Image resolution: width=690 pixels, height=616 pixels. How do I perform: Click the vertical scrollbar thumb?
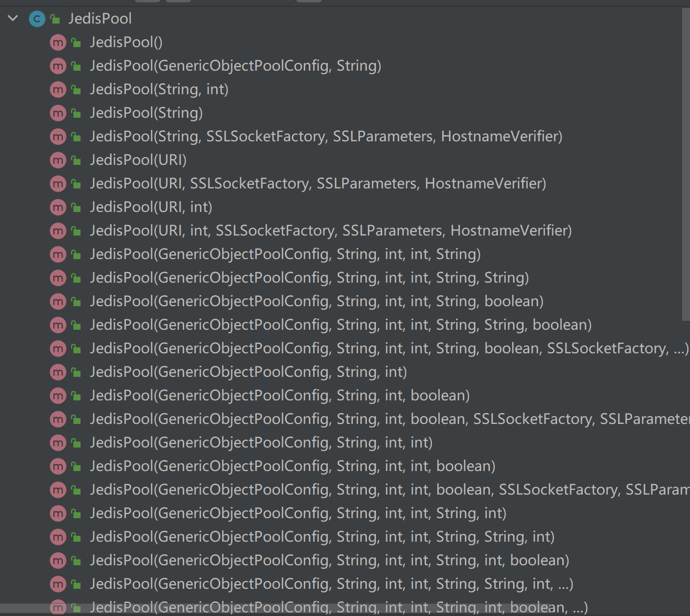pyautogui.click(x=686, y=164)
